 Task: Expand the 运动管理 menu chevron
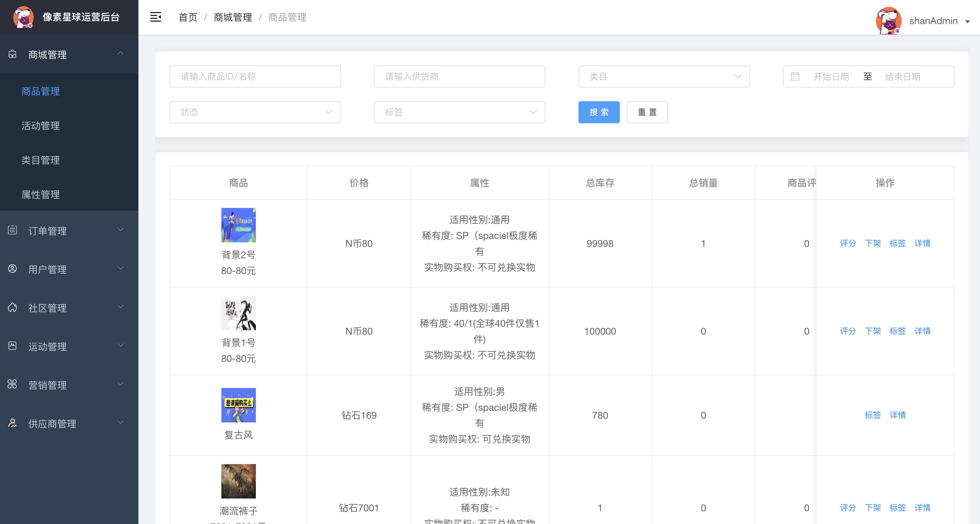pos(121,345)
